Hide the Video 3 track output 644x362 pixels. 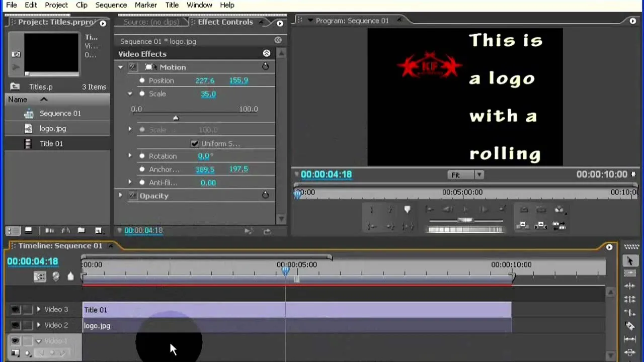click(15, 310)
